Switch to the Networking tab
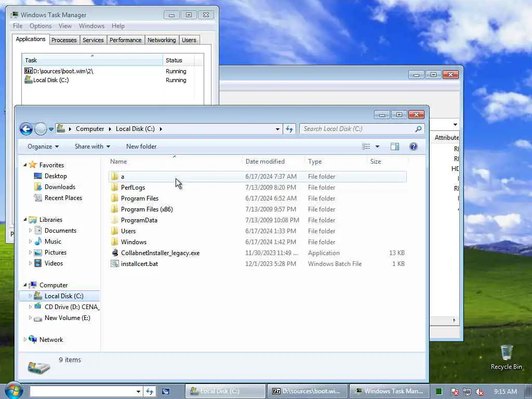Viewport: 532px width, 399px height. pyautogui.click(x=162, y=40)
